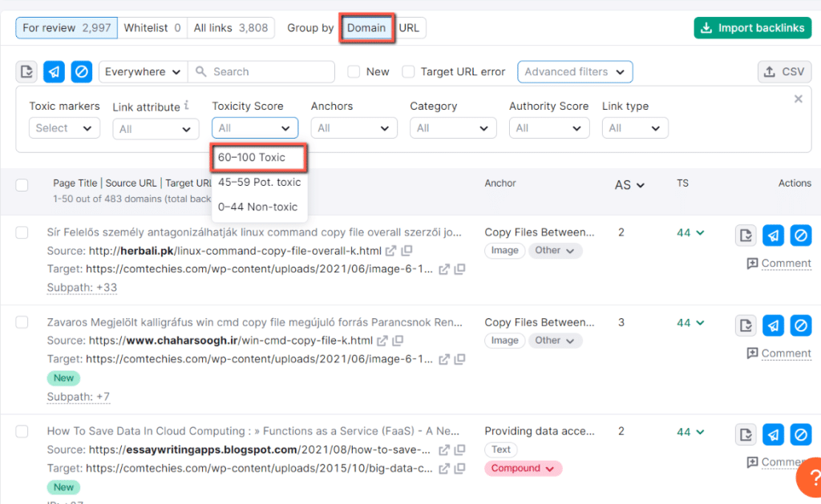
Task: Whitelist the herbali.pk backlink via its document-check icon
Action: tap(745, 235)
